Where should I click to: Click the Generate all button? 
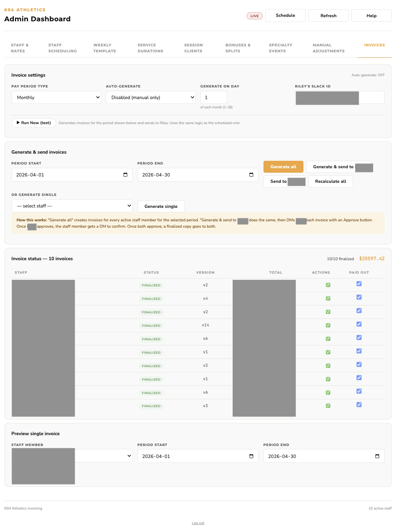coord(283,167)
